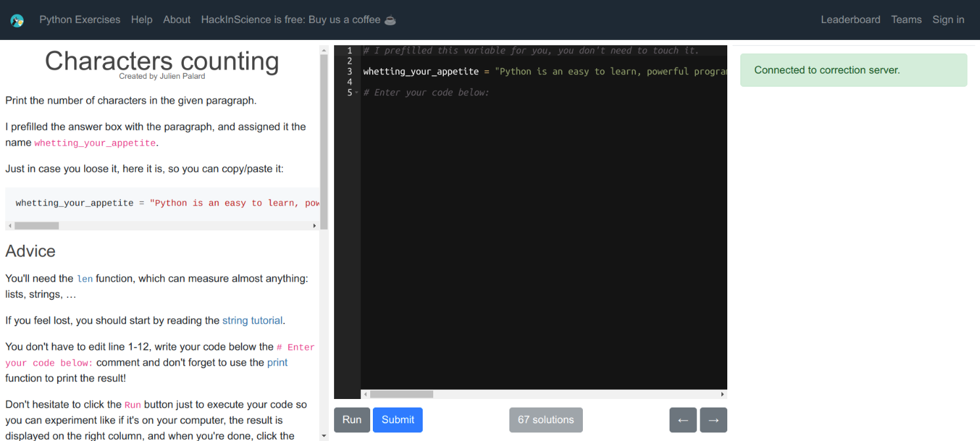Open the string tutorial link
This screenshot has height=441, width=980.
[x=253, y=321]
